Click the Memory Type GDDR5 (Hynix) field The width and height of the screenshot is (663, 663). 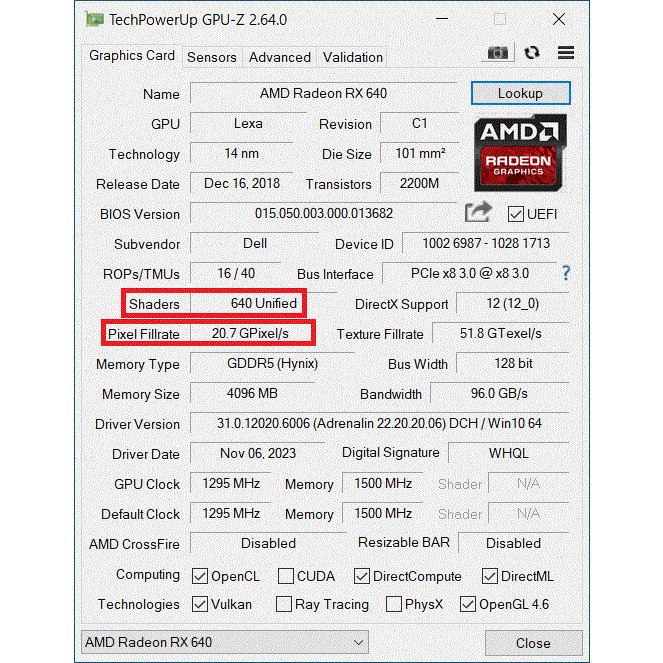[x=272, y=364]
